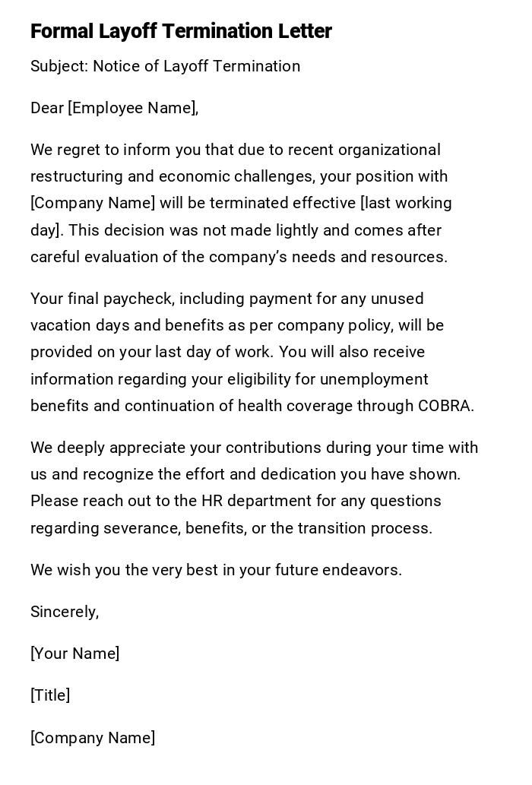
Task: Click the word COBRA
Action: tap(445, 406)
